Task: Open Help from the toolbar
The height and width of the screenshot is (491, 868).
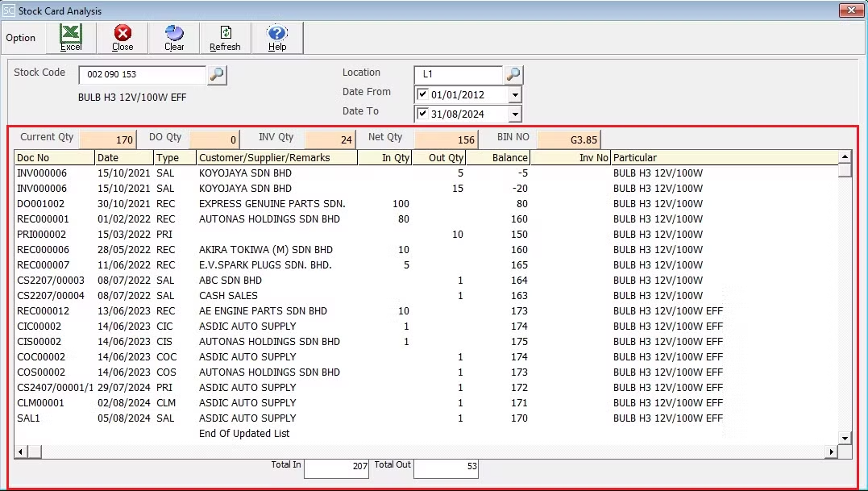Action: [x=276, y=38]
